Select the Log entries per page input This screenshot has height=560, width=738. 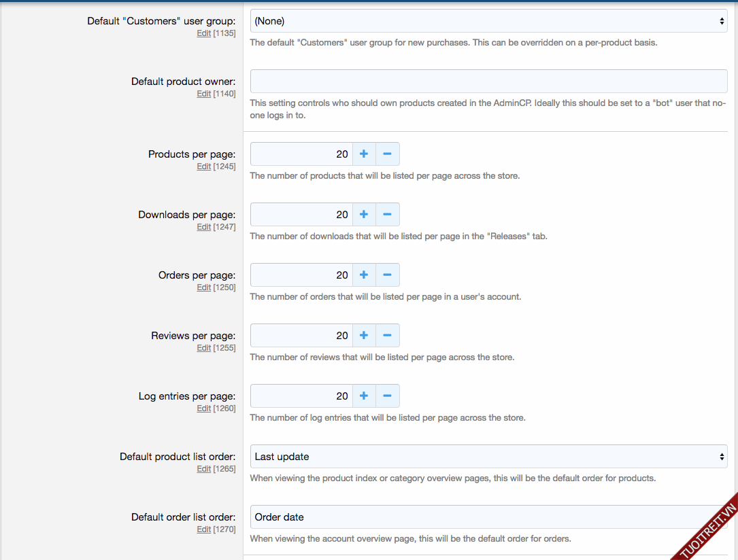[301, 396]
